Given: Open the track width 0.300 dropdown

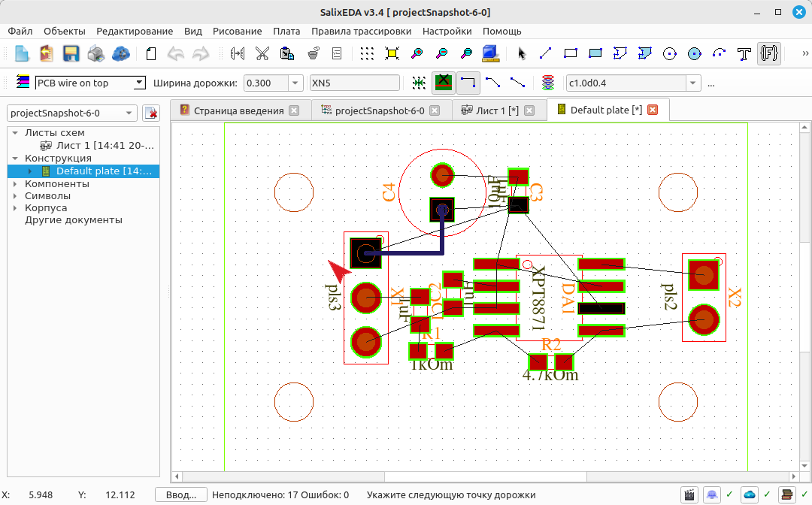Looking at the screenshot, I should point(295,83).
